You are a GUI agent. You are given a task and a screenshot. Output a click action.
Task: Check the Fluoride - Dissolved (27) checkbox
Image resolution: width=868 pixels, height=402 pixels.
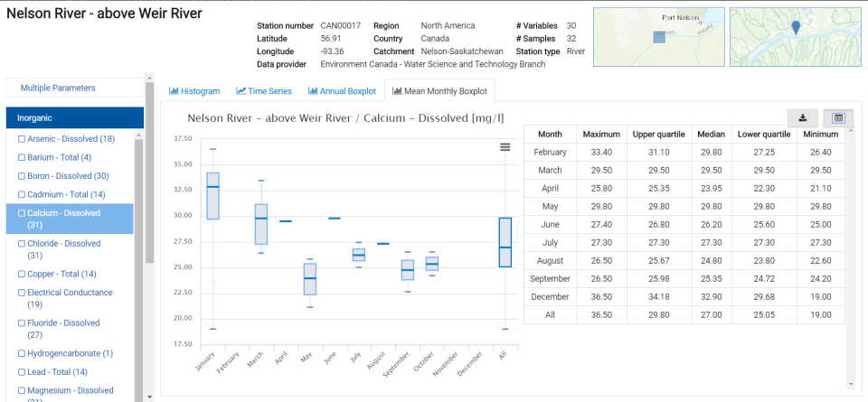(x=22, y=323)
